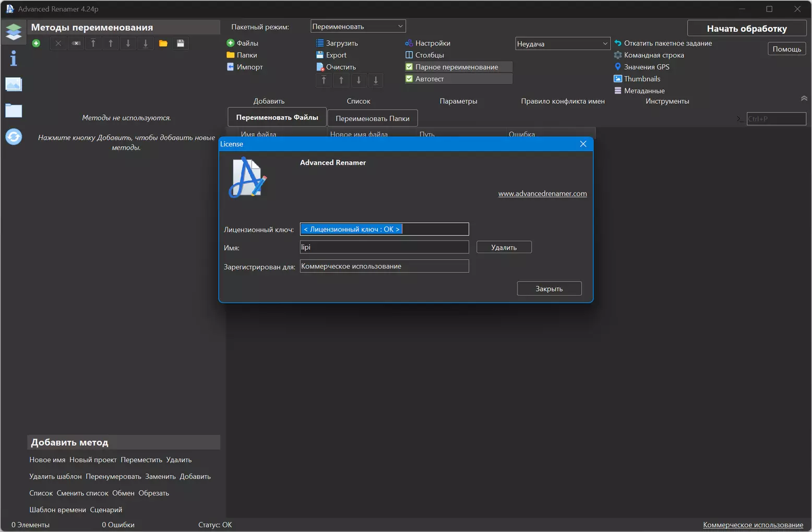Add the Новое имя method
The height and width of the screenshot is (532, 812).
coord(47,460)
